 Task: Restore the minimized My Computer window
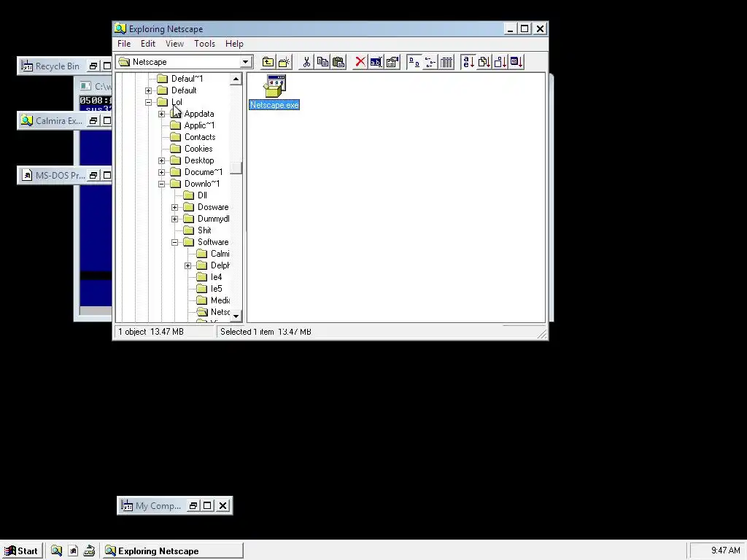193,506
